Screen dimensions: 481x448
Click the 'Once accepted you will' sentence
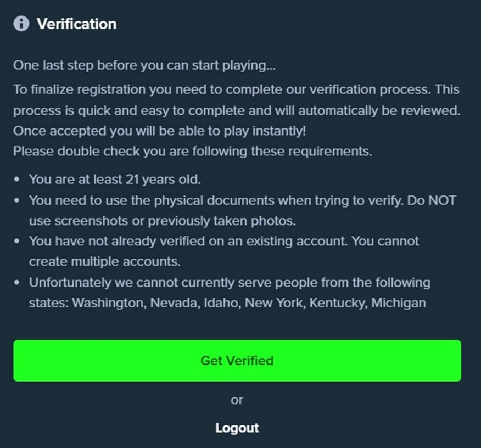click(160, 131)
